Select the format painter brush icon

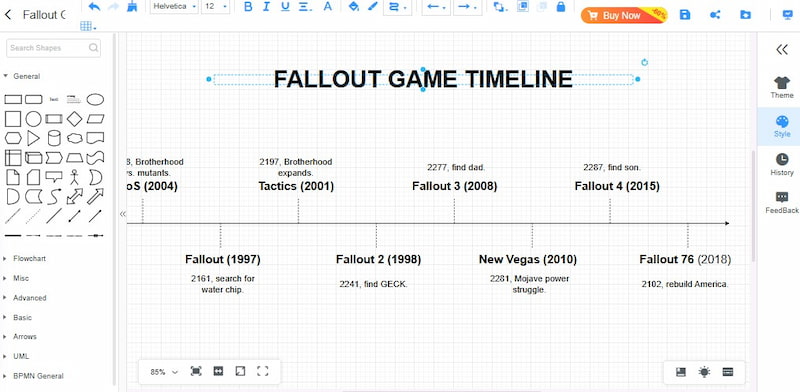pyautogui.click(x=132, y=7)
